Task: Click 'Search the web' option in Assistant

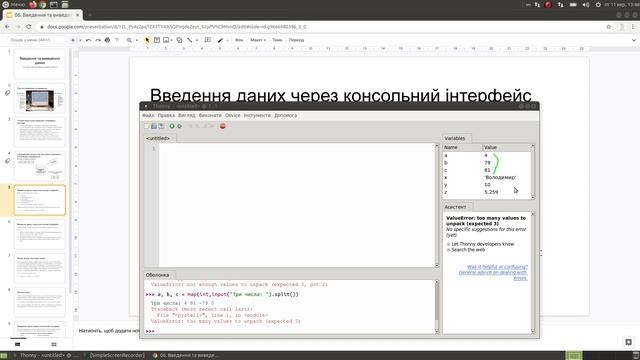Action: tap(468, 250)
